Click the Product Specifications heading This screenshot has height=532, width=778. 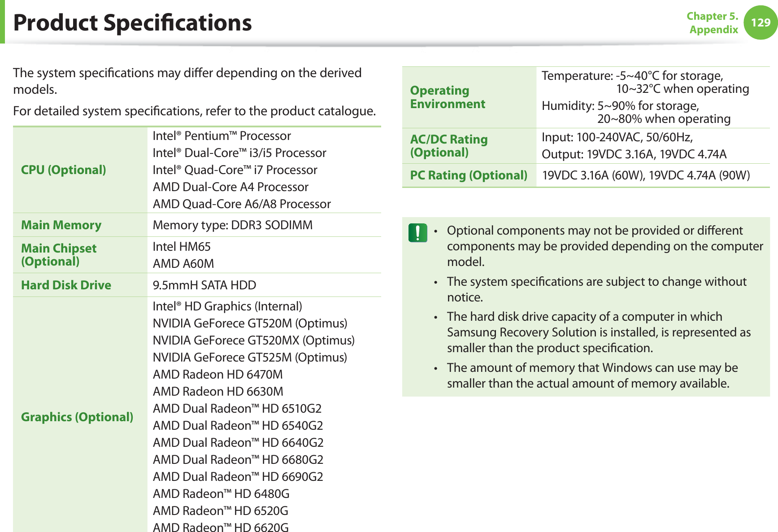point(132,22)
